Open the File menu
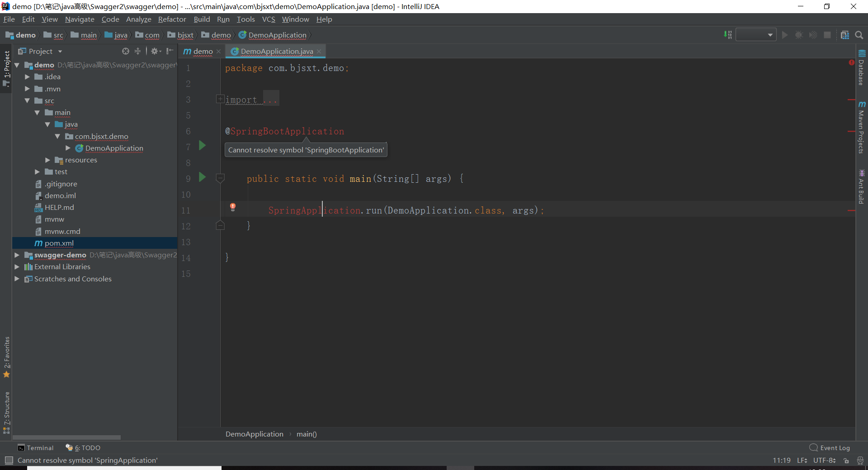868x470 pixels. (9, 19)
